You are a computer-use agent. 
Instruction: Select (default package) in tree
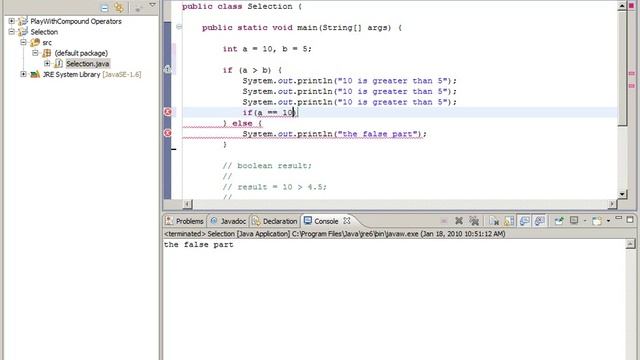81,53
